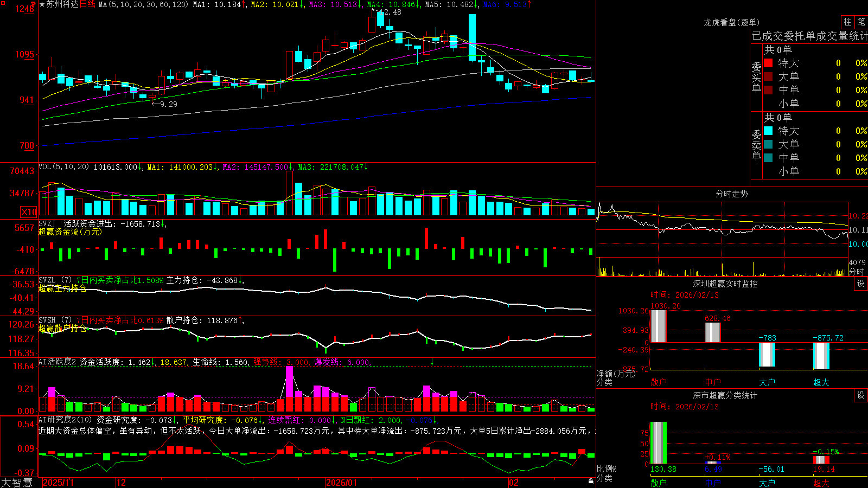Click the teal 大单 sell order swatch
This screenshot has height=488, width=868.
click(x=768, y=144)
